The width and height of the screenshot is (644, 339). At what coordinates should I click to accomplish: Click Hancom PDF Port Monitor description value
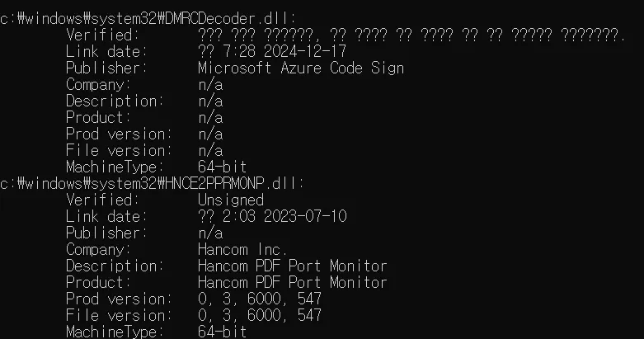coord(293,266)
